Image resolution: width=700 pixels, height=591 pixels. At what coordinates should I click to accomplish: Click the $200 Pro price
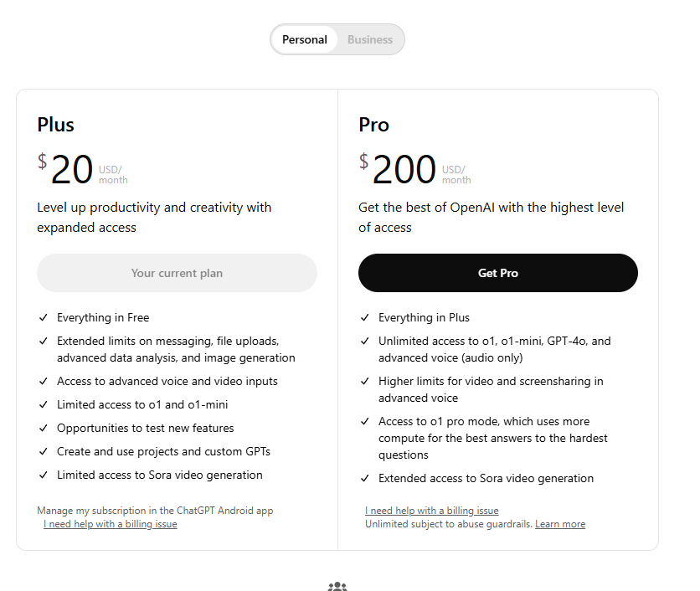click(x=404, y=170)
